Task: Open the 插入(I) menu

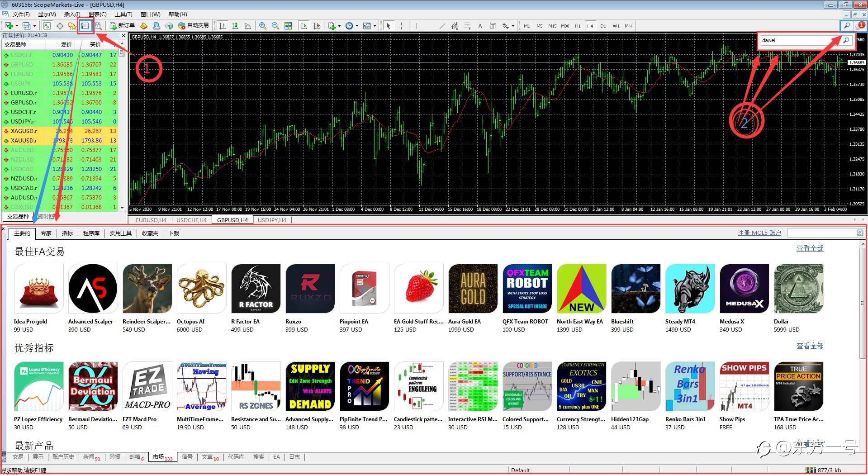Action: coord(72,14)
